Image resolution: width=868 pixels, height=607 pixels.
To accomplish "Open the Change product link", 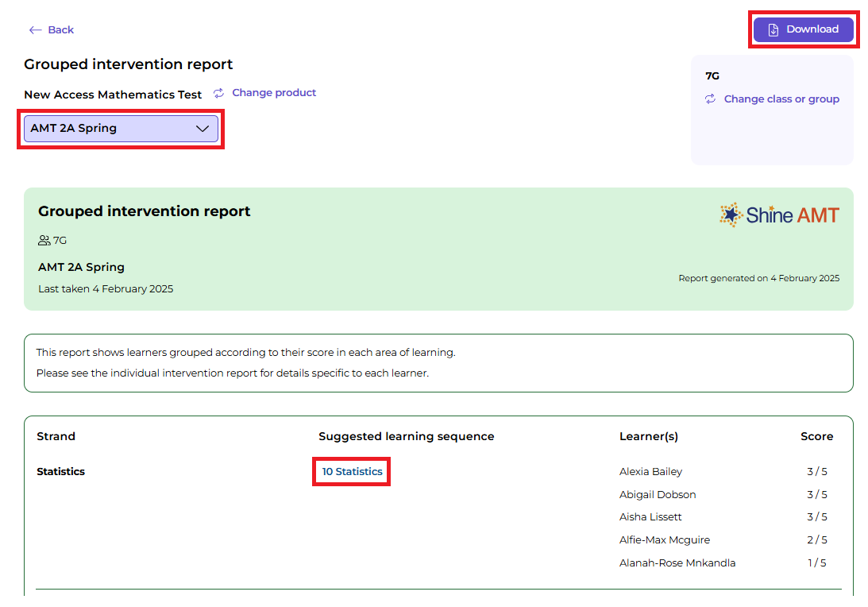I will 274,93.
